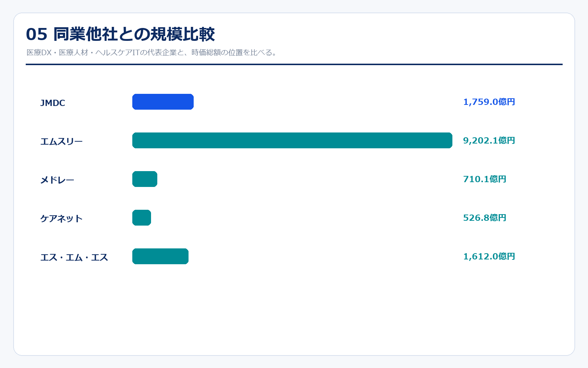
Task: Click the value 526.8億円
Action: click(x=485, y=218)
